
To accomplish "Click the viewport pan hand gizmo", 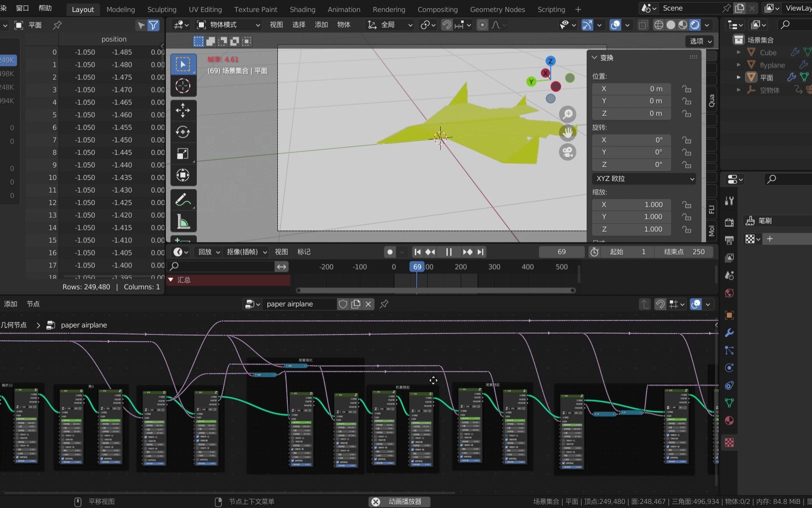I will 568,133.
